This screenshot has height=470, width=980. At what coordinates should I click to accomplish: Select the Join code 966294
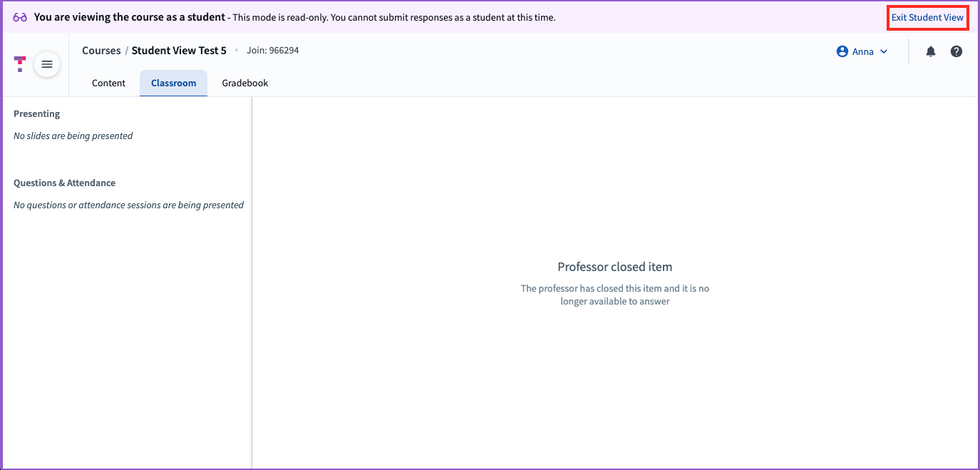pos(273,50)
